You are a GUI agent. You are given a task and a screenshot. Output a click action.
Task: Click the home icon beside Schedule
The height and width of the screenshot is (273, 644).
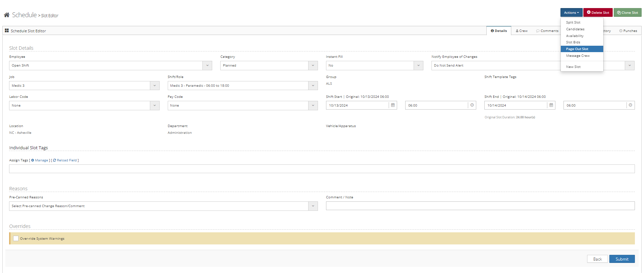click(x=6, y=15)
